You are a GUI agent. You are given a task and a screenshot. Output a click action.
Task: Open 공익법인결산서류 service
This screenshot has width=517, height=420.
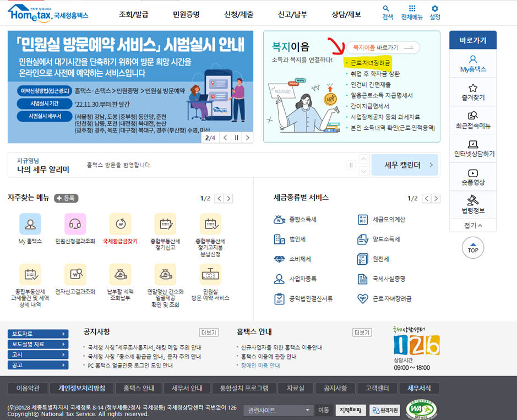[303, 299]
